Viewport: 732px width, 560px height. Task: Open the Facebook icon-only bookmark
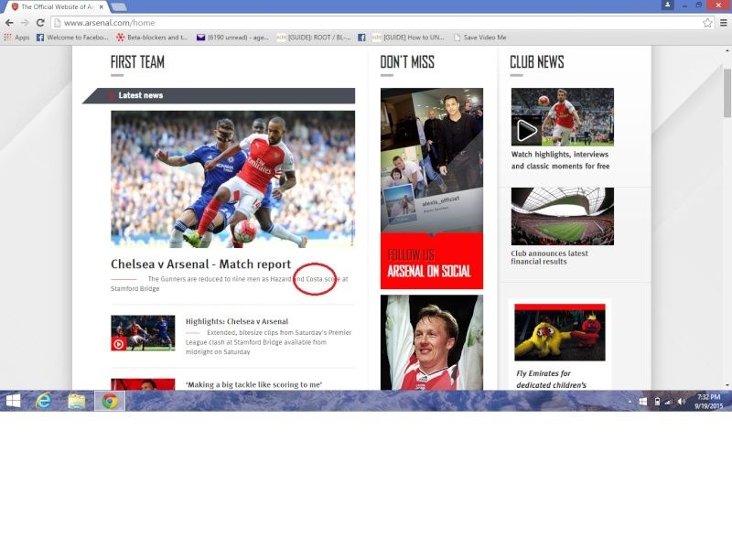click(361, 38)
